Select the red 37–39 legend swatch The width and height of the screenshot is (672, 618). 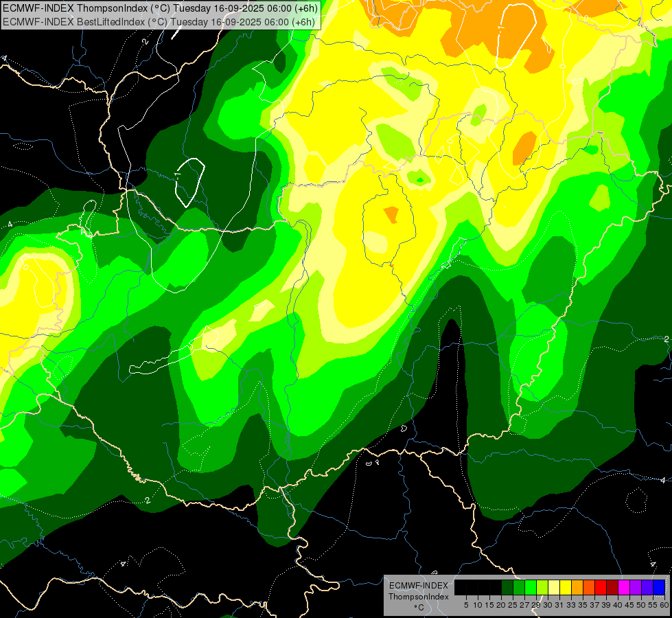601,587
